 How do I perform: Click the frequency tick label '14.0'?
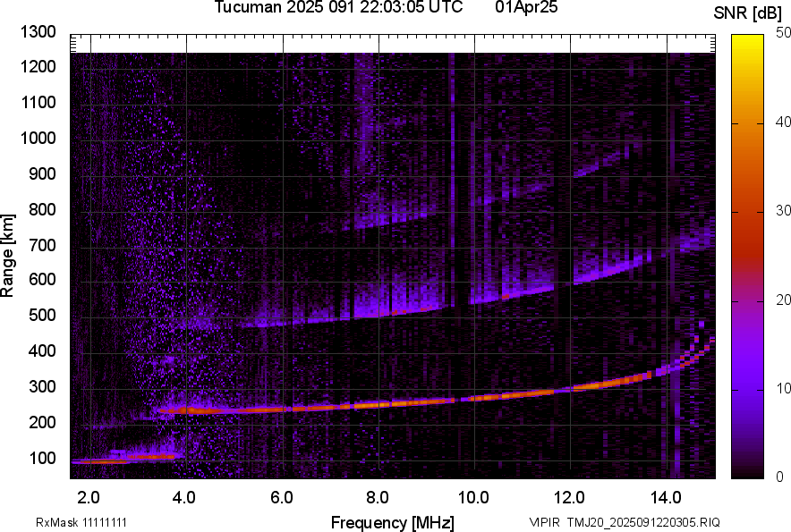tap(666, 497)
